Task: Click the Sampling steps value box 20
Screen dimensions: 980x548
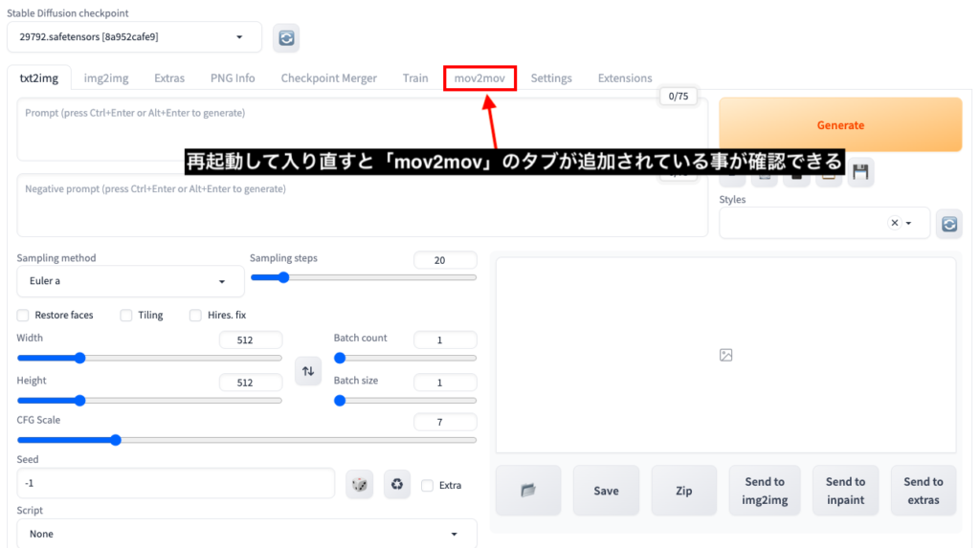Action: (445, 260)
